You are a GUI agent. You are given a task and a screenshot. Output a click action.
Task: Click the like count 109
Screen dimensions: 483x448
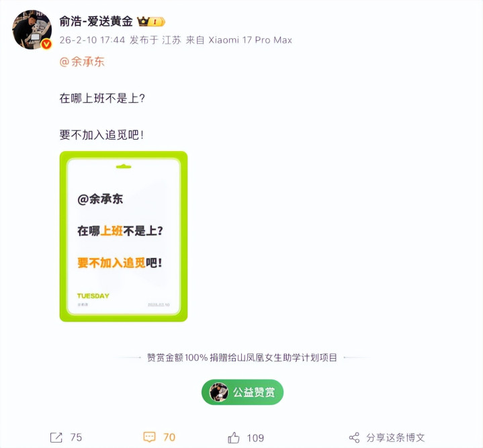[x=255, y=438]
